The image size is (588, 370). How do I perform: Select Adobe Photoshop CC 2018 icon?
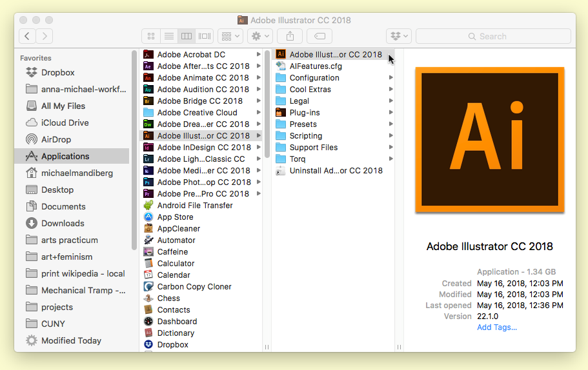coord(148,182)
